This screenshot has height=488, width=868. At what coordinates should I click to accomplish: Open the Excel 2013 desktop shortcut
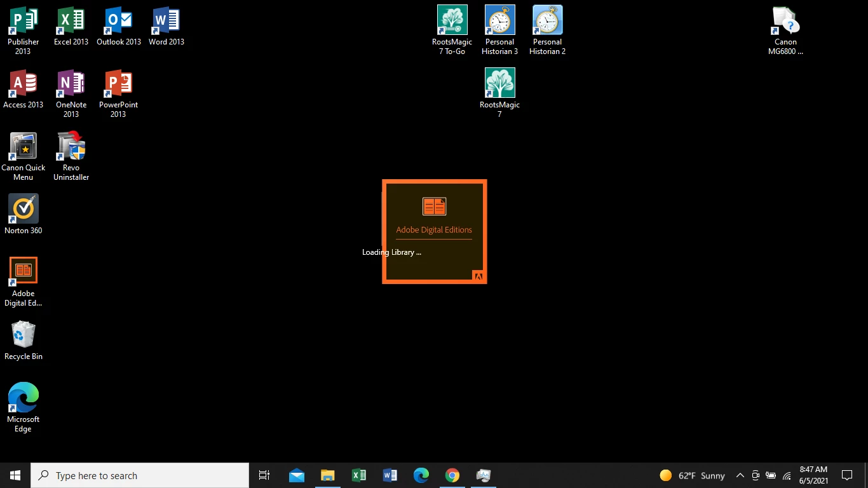click(71, 27)
